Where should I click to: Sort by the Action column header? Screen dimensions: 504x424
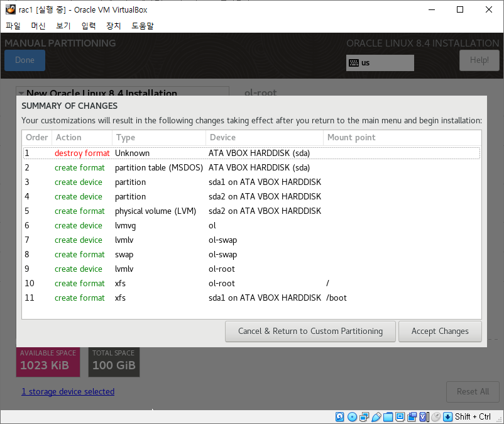(x=82, y=138)
